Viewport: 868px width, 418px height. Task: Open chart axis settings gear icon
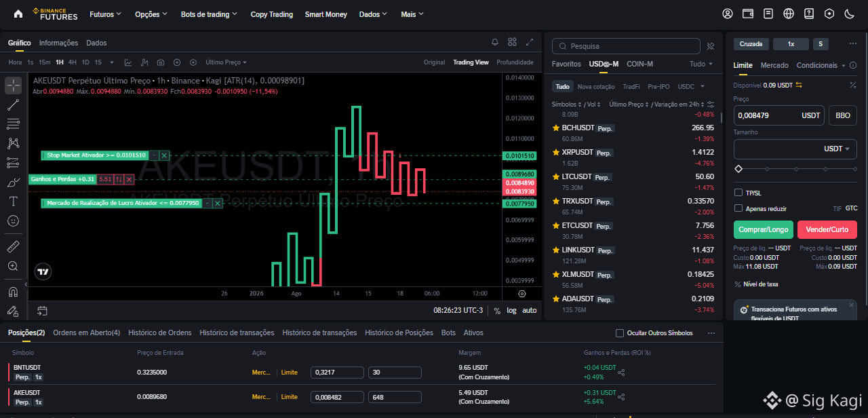pyautogui.click(x=521, y=294)
